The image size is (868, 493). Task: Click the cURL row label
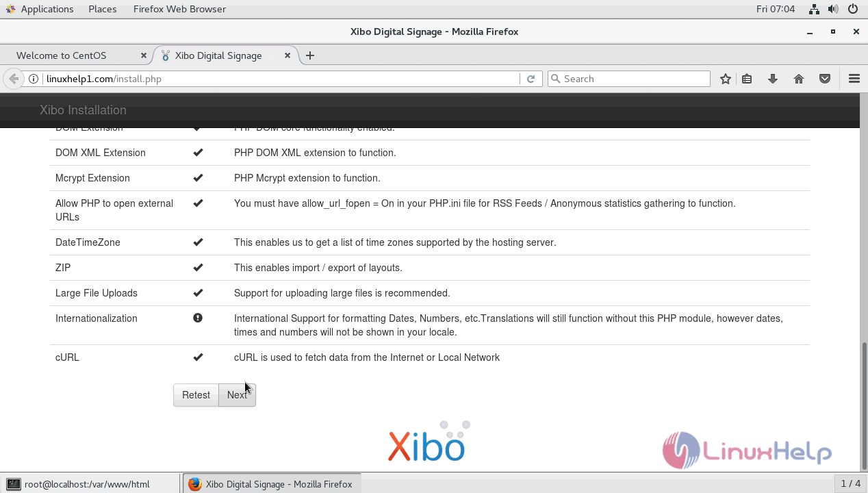(x=67, y=357)
